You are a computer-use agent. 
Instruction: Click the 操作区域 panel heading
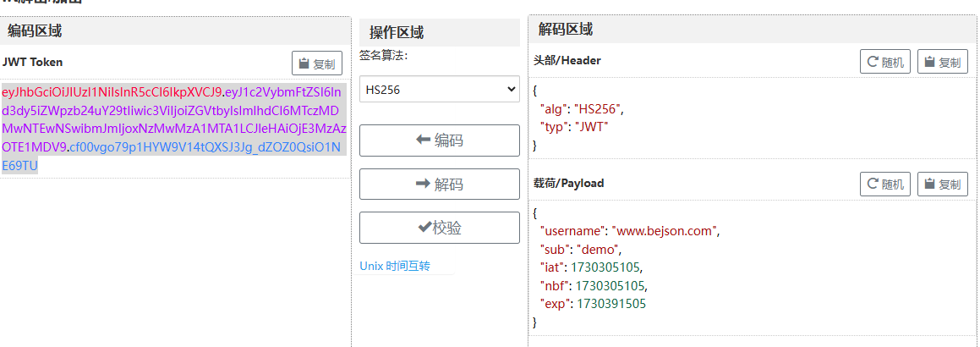pos(397,32)
